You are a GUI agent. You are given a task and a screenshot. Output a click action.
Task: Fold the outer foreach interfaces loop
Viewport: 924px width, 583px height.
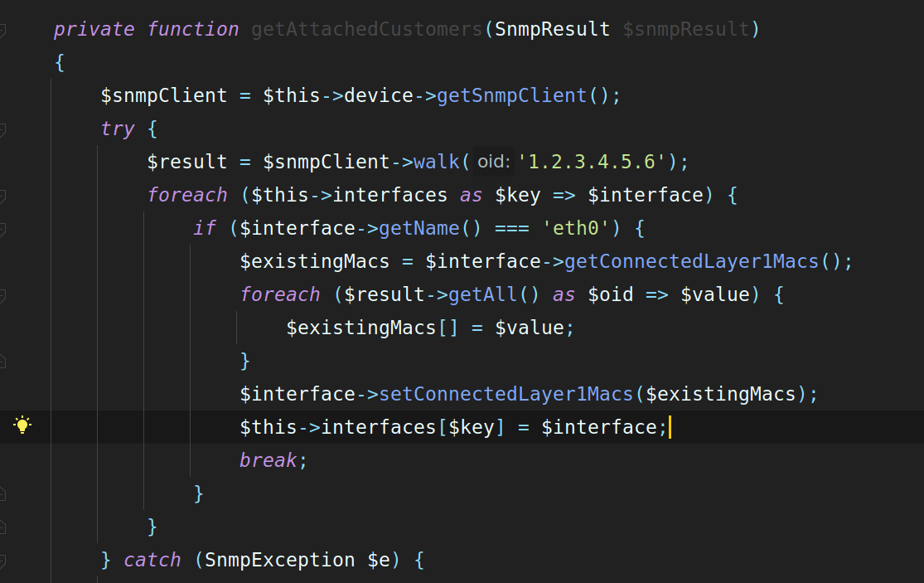(x=2, y=195)
